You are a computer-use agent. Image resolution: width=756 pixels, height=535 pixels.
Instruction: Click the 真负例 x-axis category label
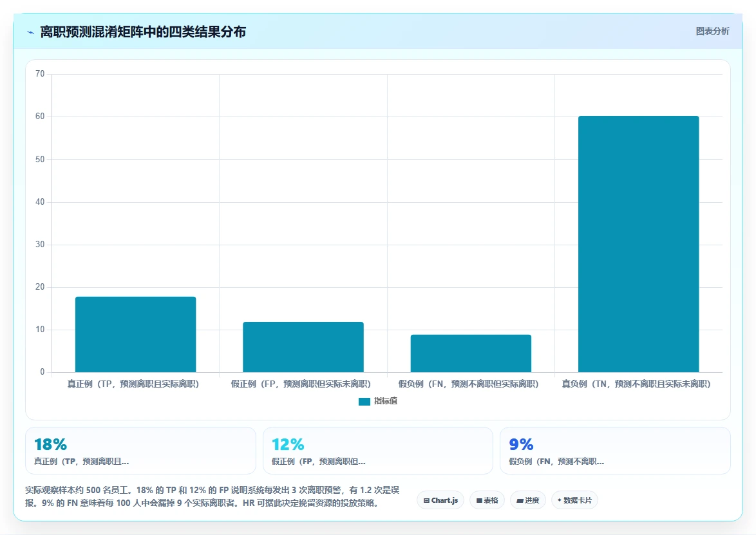[x=636, y=384]
